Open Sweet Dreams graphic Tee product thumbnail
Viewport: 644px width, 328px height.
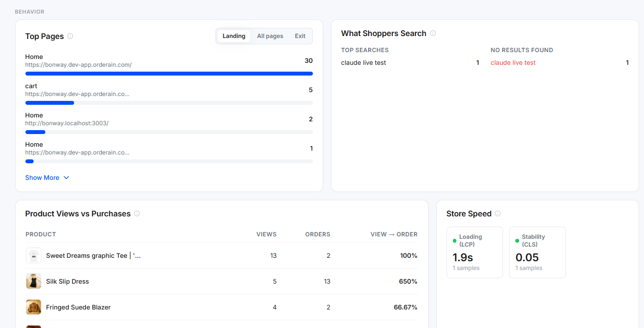tap(34, 255)
